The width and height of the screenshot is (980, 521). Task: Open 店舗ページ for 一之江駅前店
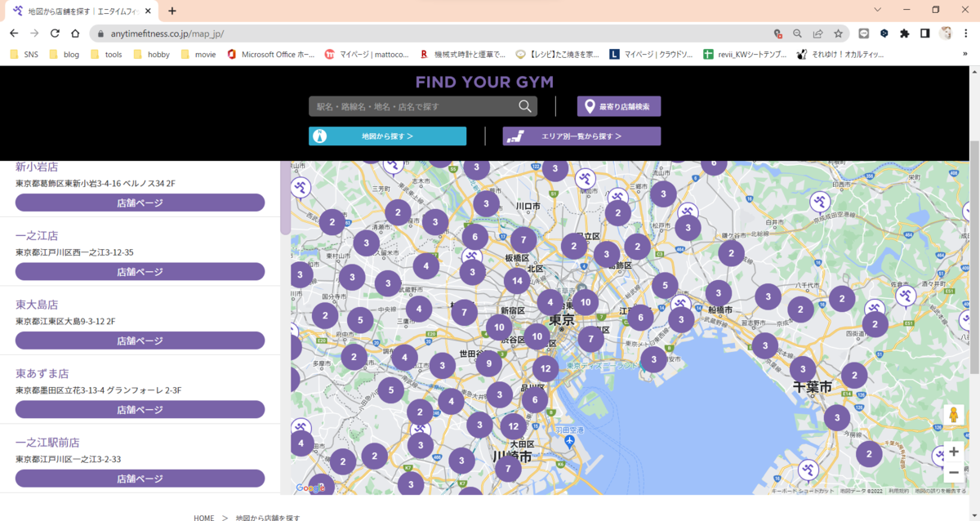pyautogui.click(x=140, y=479)
